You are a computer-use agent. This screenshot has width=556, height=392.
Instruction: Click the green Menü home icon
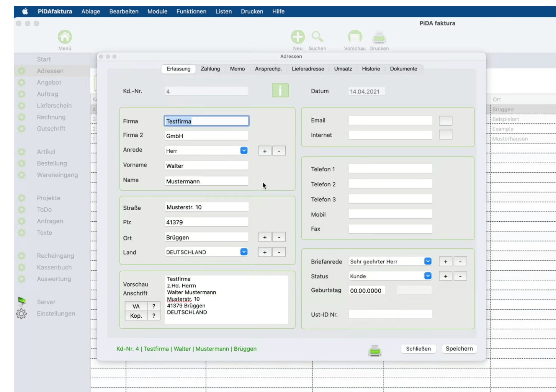65,37
